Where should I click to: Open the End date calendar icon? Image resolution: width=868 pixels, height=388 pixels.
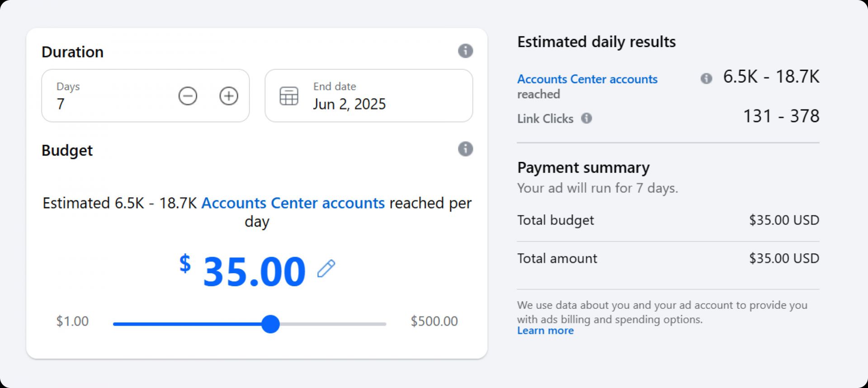click(x=289, y=96)
